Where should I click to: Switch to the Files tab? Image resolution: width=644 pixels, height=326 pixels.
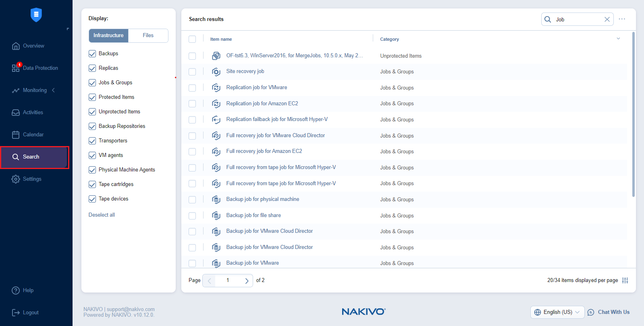click(x=148, y=36)
